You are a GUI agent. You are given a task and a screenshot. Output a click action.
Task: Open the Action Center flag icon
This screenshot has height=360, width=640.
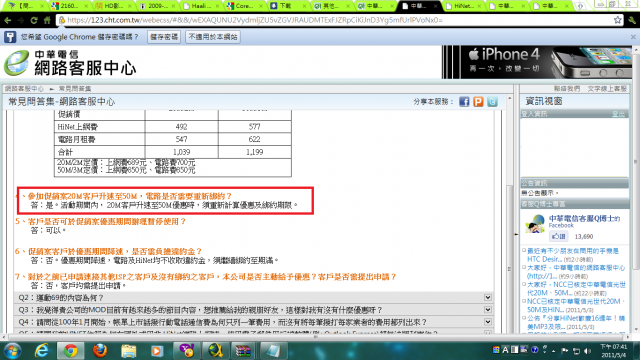click(x=565, y=351)
